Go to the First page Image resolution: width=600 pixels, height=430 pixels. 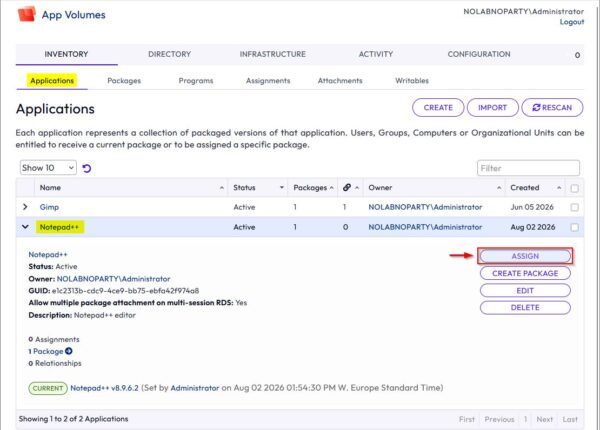pos(466,419)
